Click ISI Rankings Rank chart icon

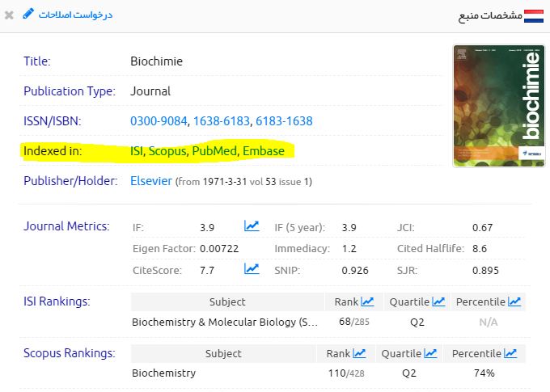pos(367,301)
